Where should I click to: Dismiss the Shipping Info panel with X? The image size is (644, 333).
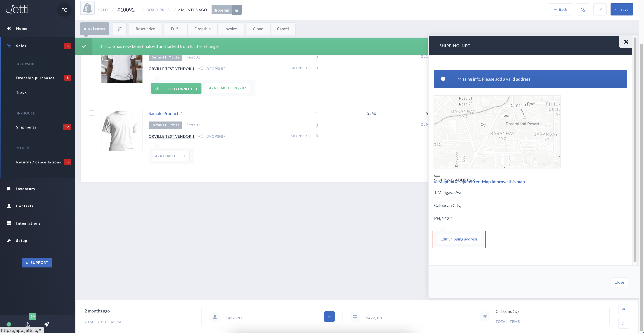[x=626, y=42]
